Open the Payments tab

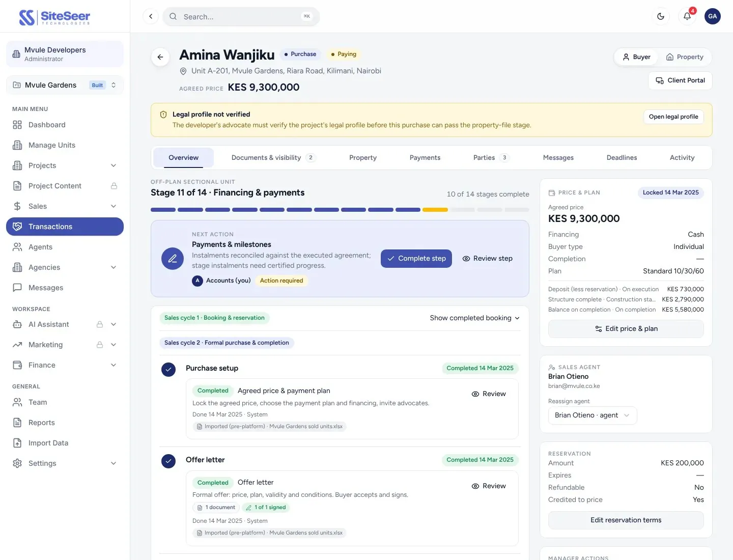[x=425, y=158]
